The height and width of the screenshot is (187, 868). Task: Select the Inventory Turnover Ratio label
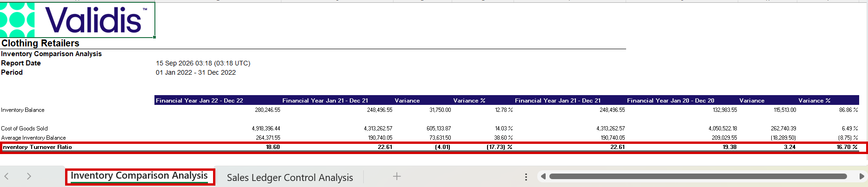click(x=37, y=147)
